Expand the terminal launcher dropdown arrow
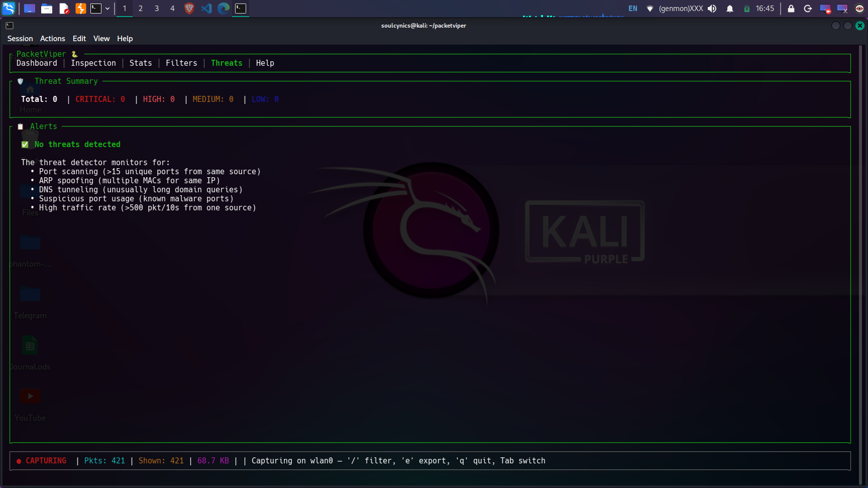This screenshot has height=488, width=868. [107, 9]
